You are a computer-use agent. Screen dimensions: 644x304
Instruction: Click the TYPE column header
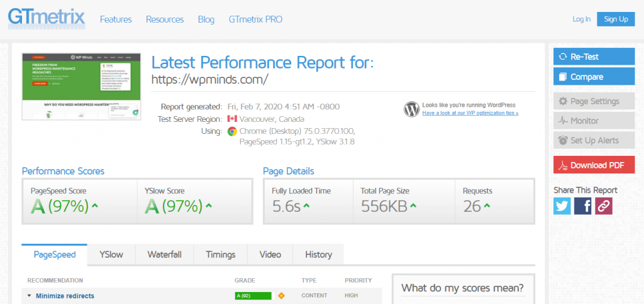(x=309, y=281)
